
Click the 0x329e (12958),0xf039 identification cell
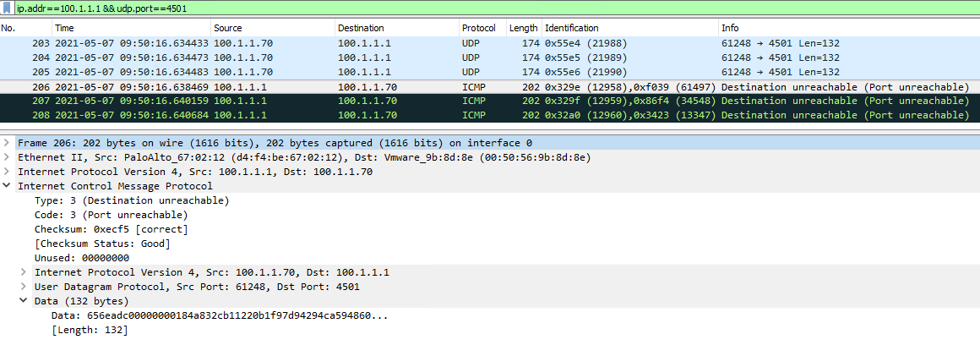(x=630, y=87)
